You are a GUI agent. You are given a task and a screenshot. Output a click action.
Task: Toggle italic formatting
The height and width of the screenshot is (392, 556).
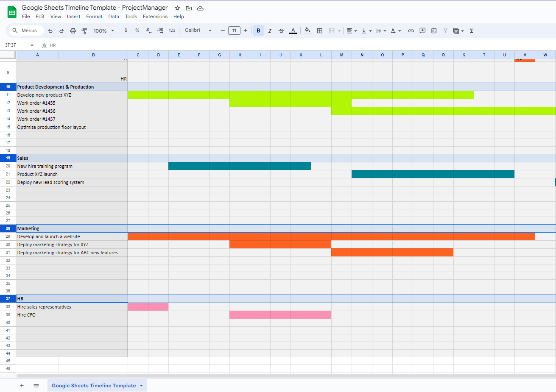tap(270, 31)
